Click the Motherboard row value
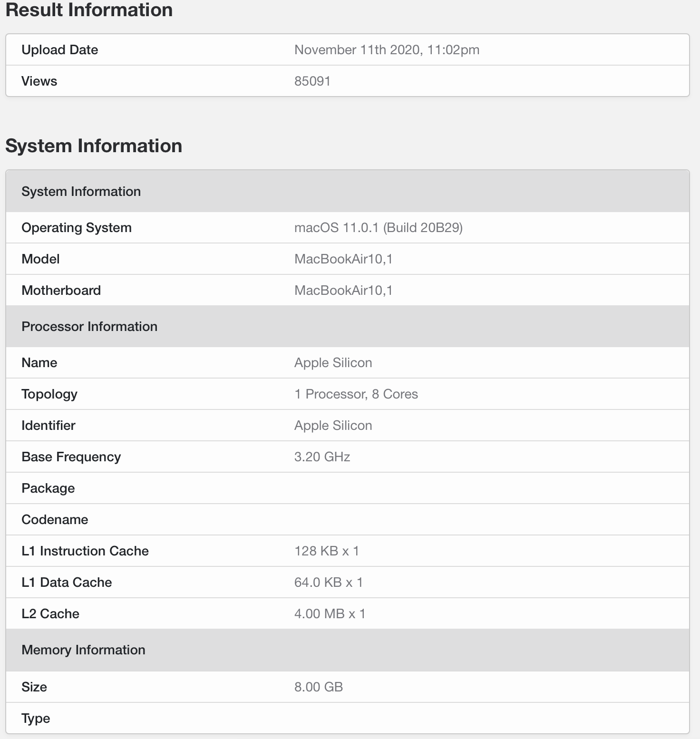 [x=343, y=291]
